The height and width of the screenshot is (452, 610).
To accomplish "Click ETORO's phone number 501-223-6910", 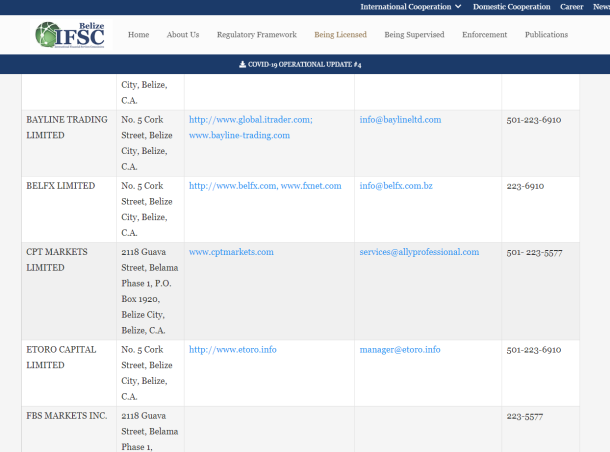I will pos(534,350).
